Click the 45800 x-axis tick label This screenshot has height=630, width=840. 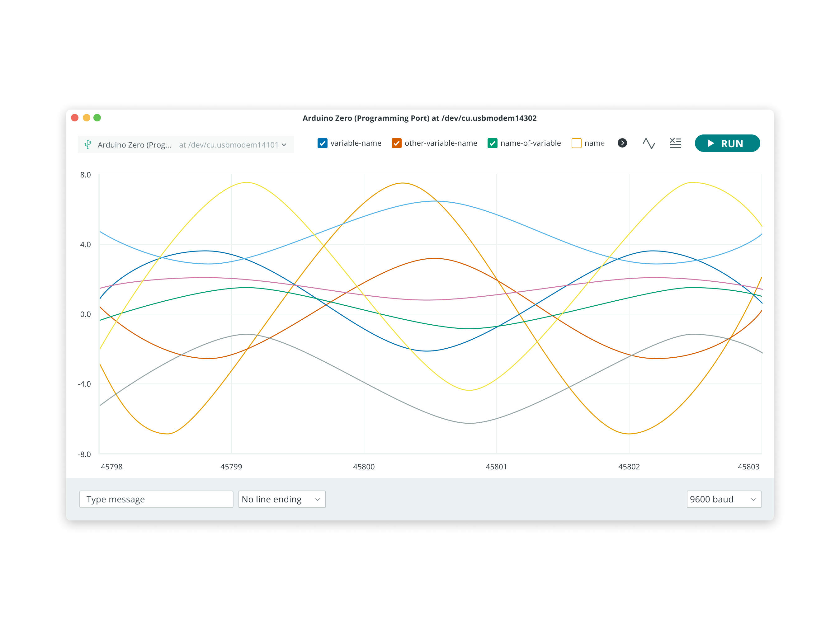(x=363, y=467)
